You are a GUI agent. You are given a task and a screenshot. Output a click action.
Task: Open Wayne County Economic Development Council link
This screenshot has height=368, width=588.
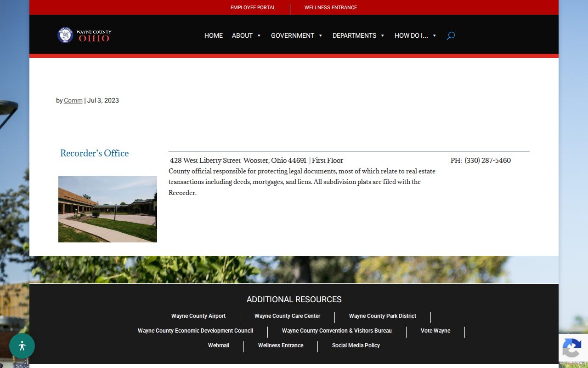pyautogui.click(x=195, y=331)
